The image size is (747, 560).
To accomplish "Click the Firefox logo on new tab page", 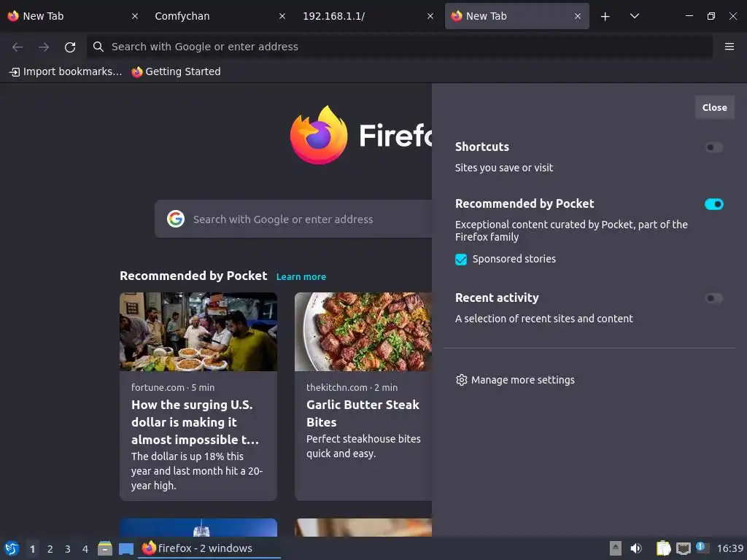I will [319, 135].
